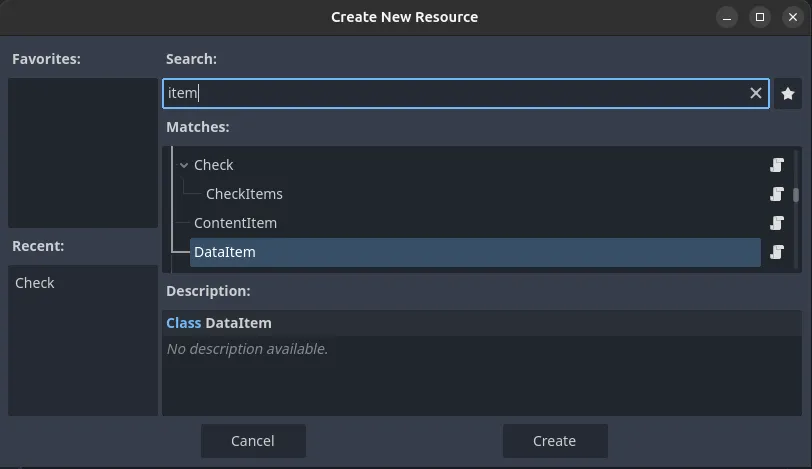The image size is (812, 469).
Task: Click the script icon beside CheckItems
Action: click(776, 194)
